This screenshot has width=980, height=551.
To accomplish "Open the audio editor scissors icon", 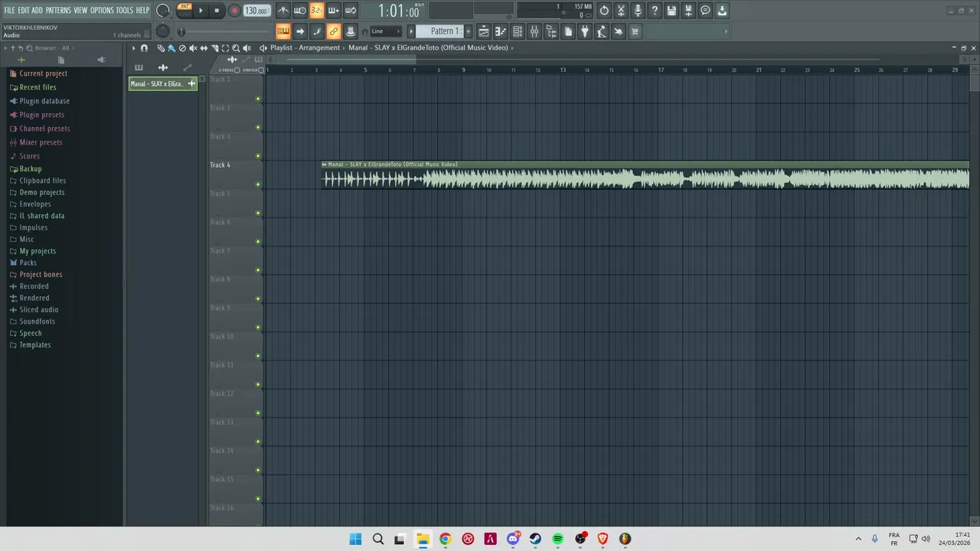I will 621,11.
